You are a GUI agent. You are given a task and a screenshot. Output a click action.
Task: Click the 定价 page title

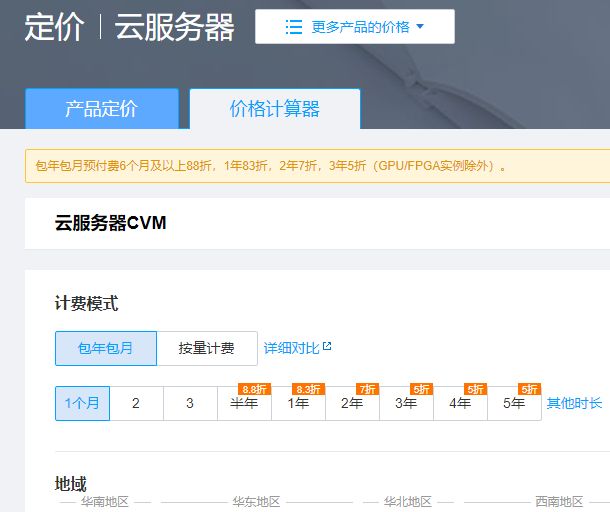click(x=54, y=27)
